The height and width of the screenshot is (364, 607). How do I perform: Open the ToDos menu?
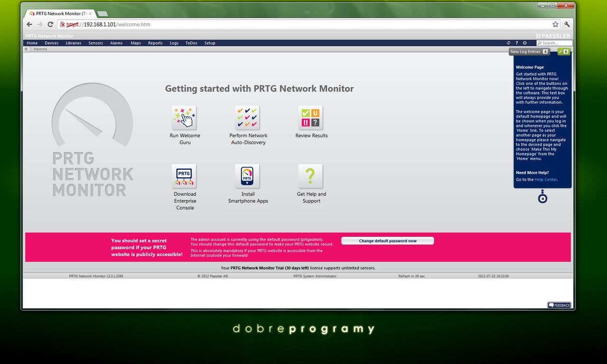(x=191, y=43)
